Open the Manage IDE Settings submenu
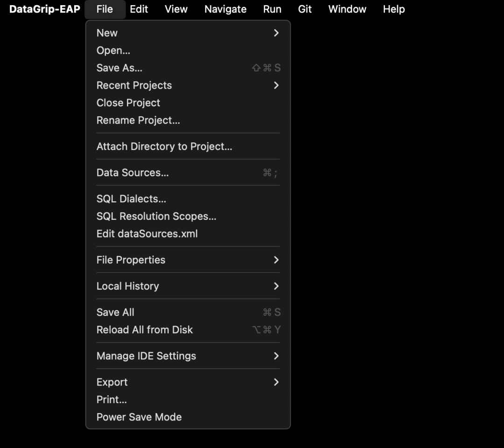The height and width of the screenshot is (448, 504). [188, 356]
